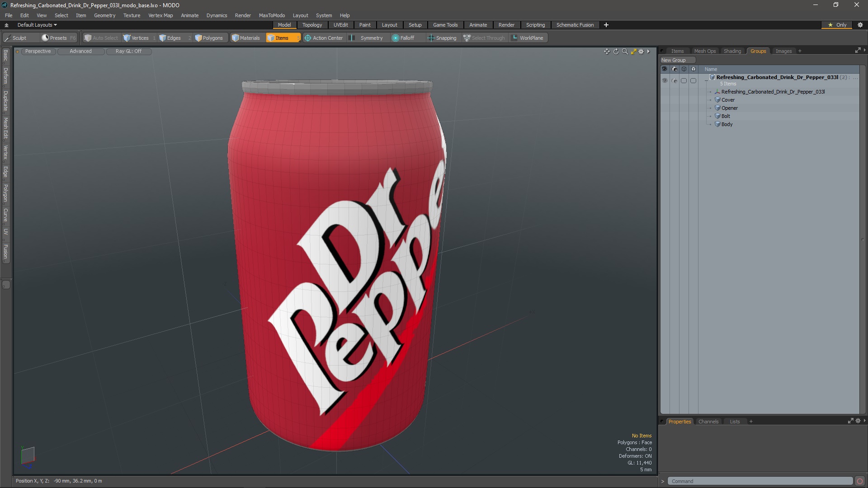Open the viewport settings gear

(641, 52)
